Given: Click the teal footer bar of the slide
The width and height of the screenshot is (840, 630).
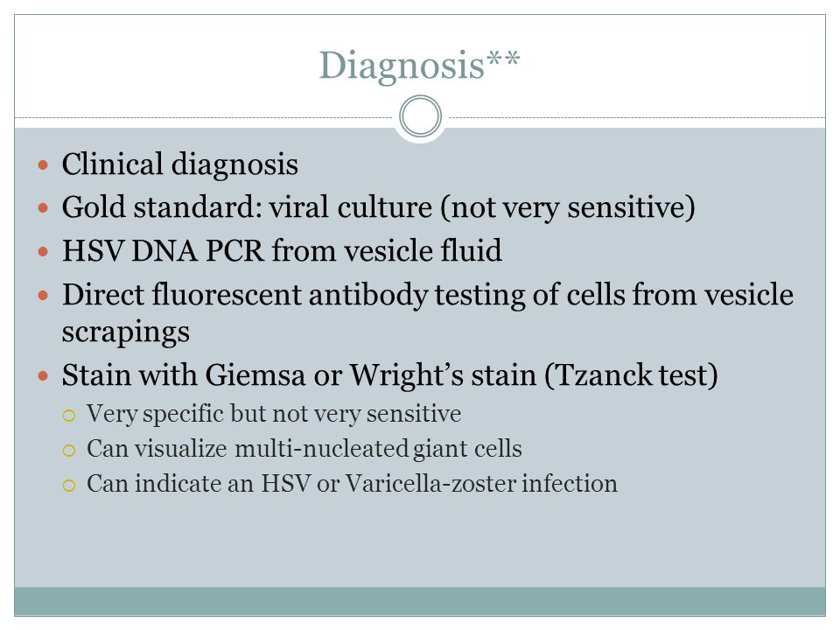Looking at the screenshot, I should click(420, 601).
